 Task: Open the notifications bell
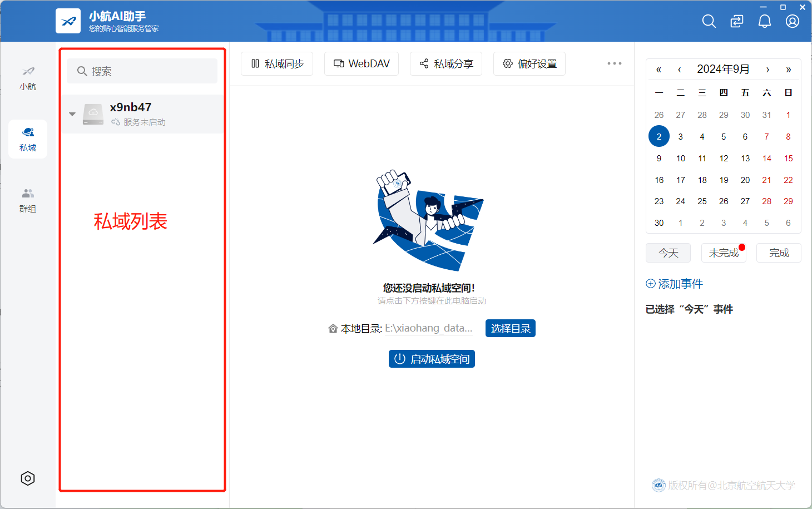[765, 21]
